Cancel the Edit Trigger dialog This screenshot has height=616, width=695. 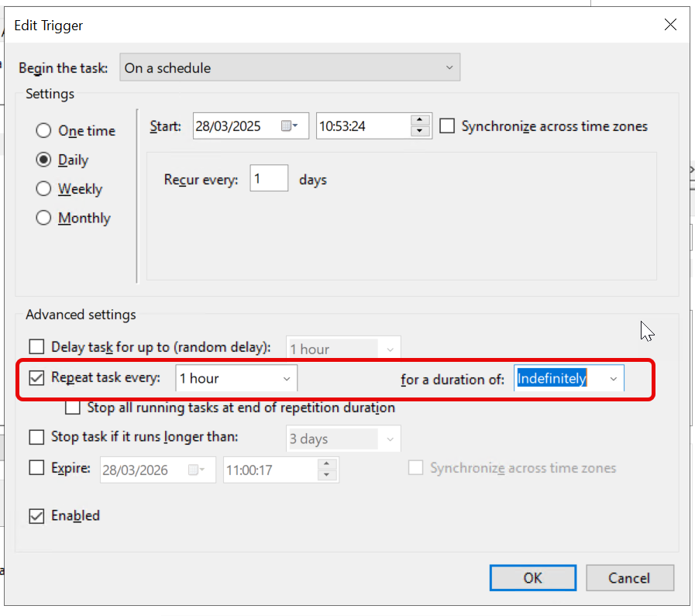tap(630, 578)
